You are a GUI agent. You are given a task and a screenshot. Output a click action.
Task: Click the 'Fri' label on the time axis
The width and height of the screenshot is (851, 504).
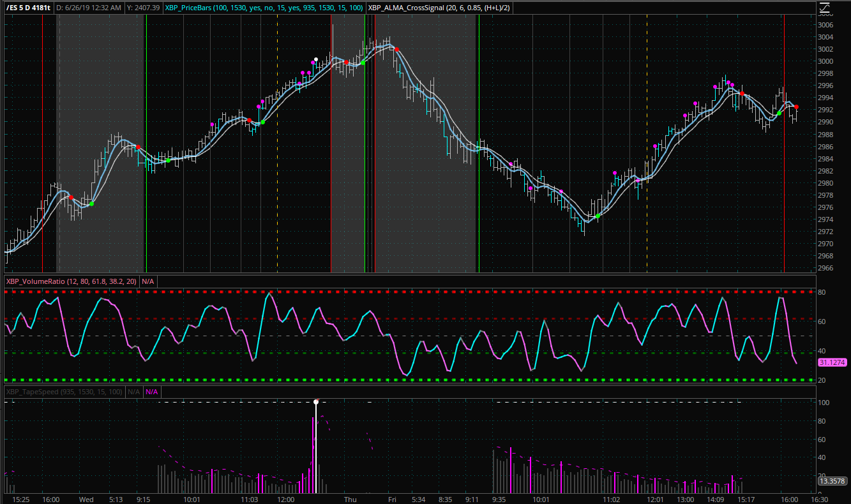(x=391, y=499)
